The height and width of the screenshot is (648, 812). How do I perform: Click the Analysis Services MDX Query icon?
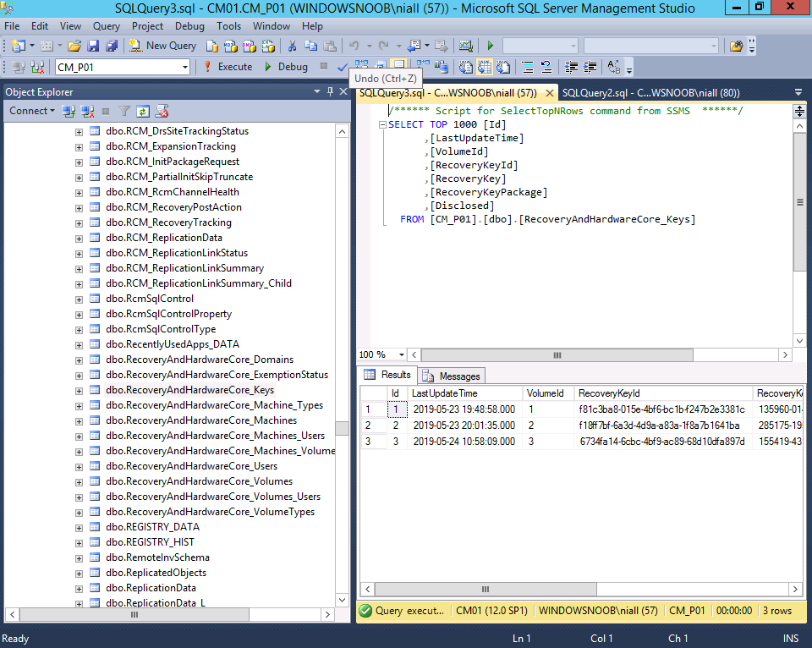[x=230, y=46]
